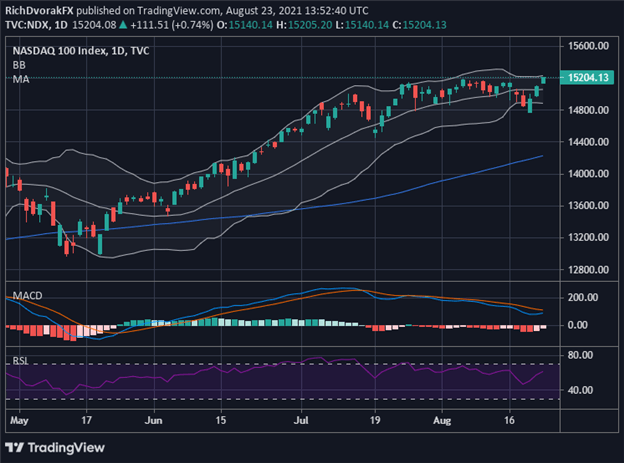Click the MA indicator label
624x463 pixels.
pyautogui.click(x=21, y=79)
